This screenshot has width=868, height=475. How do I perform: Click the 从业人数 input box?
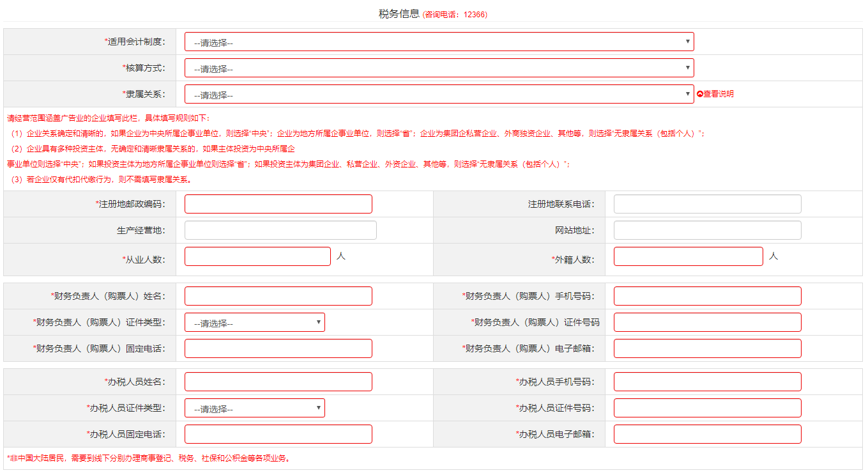257,257
